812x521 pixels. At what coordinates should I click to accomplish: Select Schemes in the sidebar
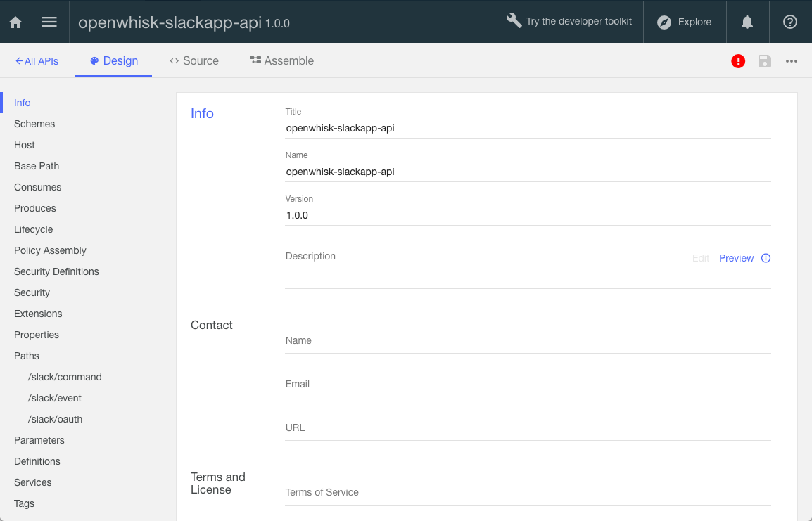34,124
